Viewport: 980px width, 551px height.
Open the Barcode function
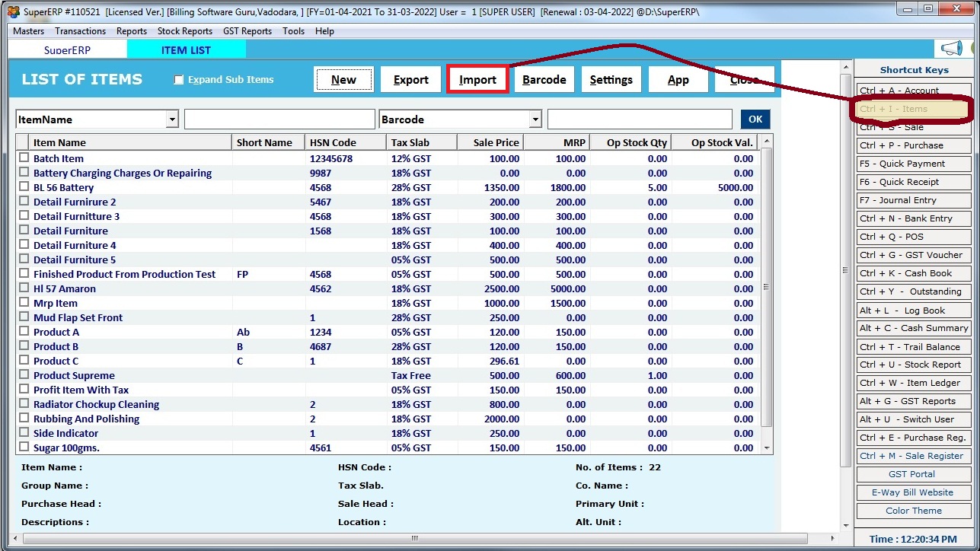[544, 78]
